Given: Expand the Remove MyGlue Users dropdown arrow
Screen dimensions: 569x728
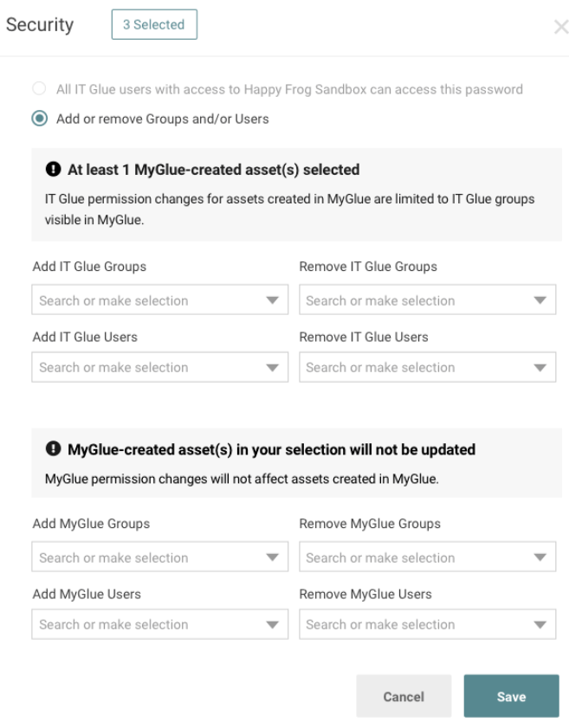Looking at the screenshot, I should (x=540, y=625).
